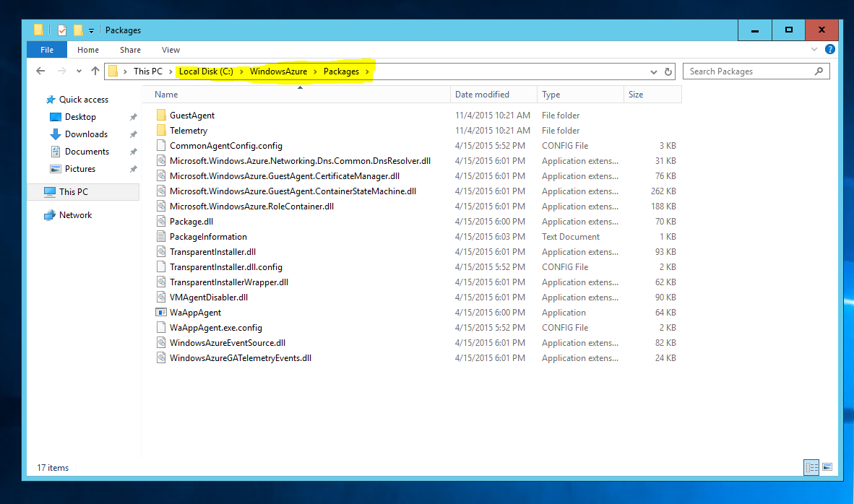This screenshot has width=854, height=504.
Task: Click WindowsAzure breadcrumb segment
Action: point(278,71)
